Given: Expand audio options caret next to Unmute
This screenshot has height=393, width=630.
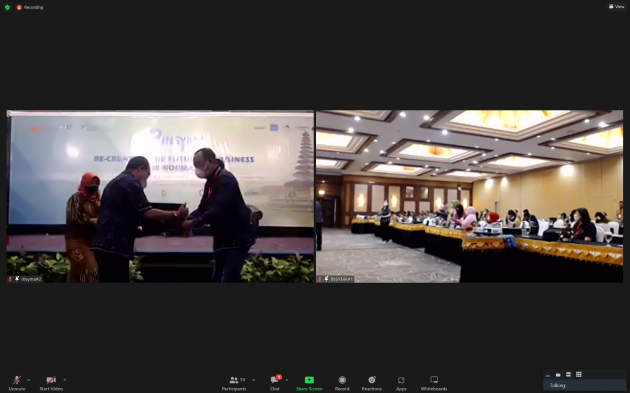Looking at the screenshot, I should [29, 380].
